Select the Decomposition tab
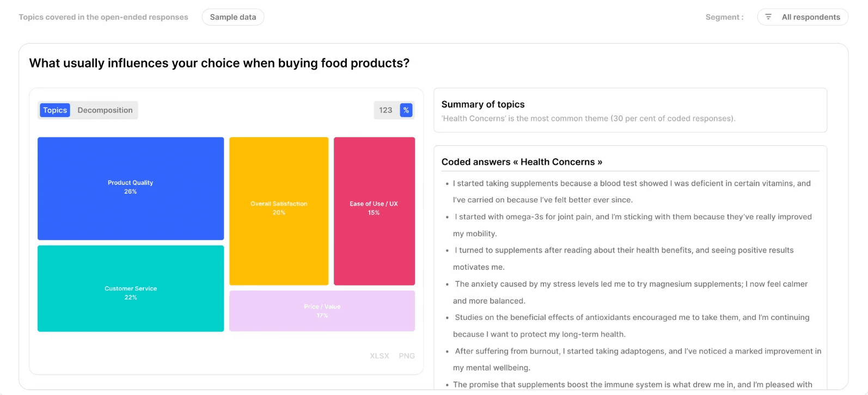The width and height of the screenshot is (868, 395). coord(105,110)
